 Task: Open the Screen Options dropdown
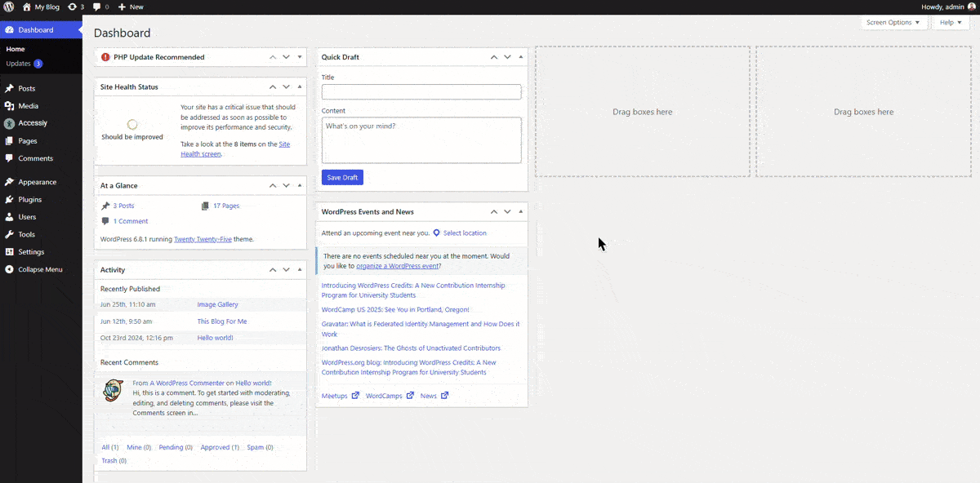click(893, 22)
